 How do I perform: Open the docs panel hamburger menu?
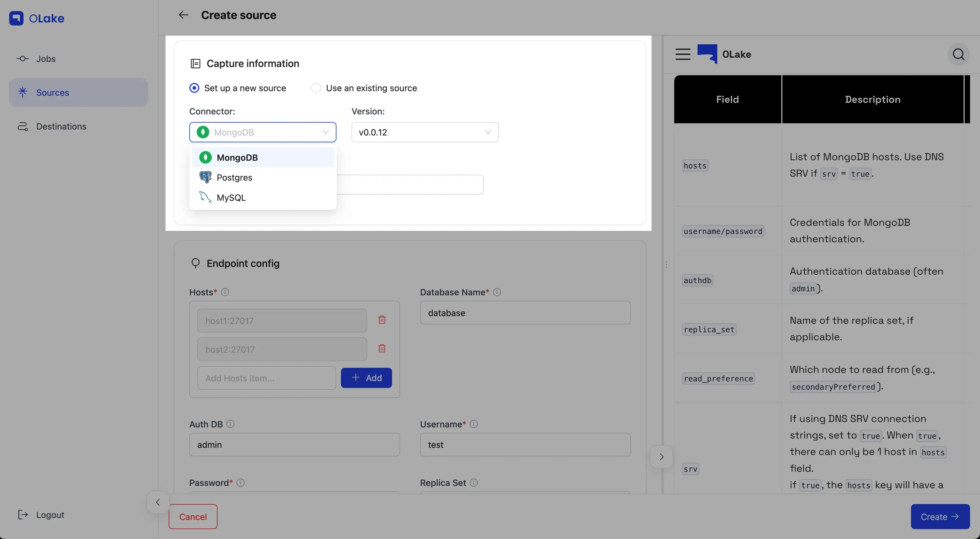click(x=683, y=54)
